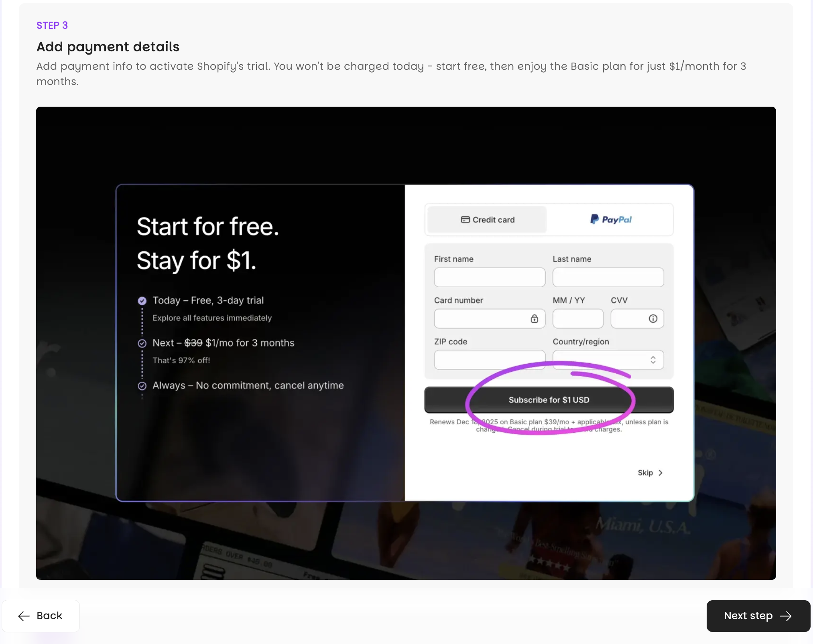Click the checkmark beside Next – $1/mo for 3 months

142,343
